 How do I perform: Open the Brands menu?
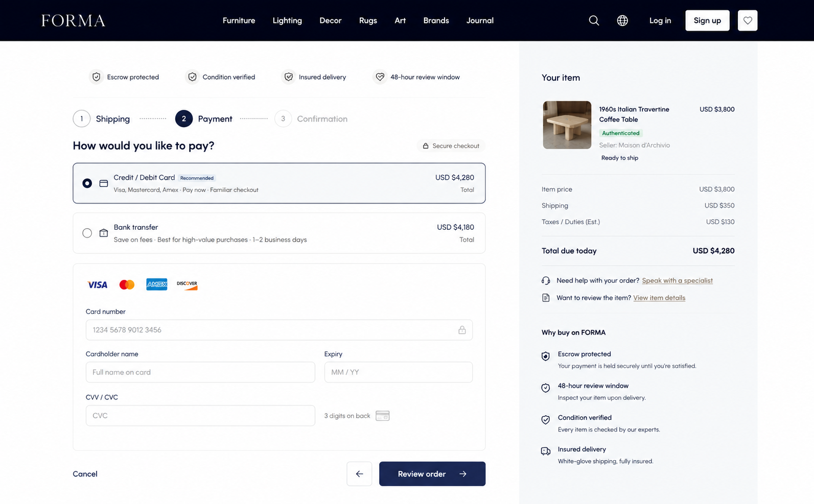pos(436,20)
